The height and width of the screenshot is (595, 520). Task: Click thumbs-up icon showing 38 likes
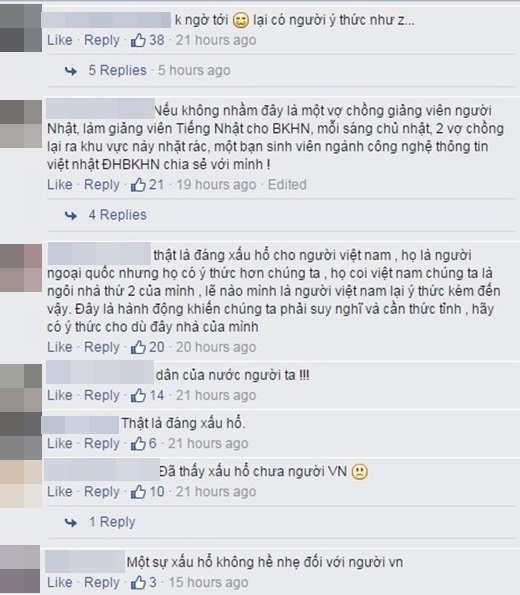click(x=138, y=40)
